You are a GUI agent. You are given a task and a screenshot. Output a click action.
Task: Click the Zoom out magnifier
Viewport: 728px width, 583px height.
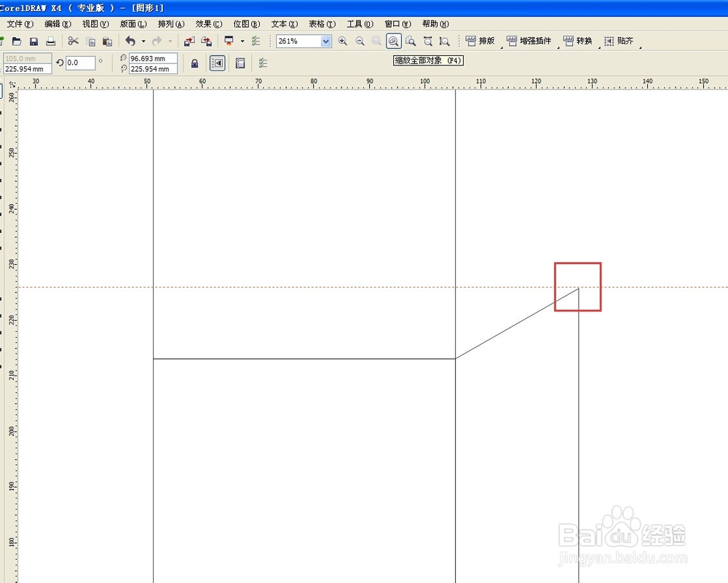[x=360, y=41]
